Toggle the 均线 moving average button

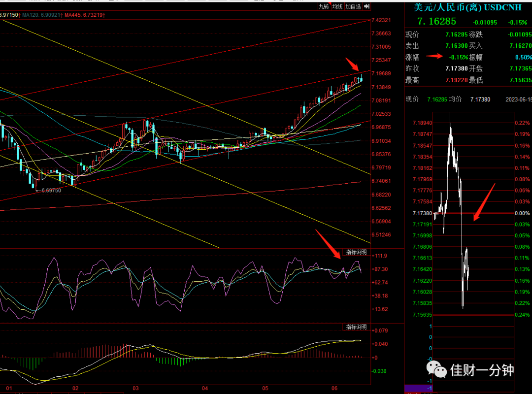337,6
